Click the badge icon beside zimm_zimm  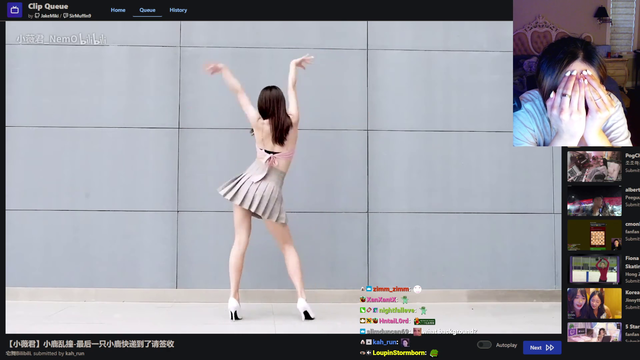[369, 289]
